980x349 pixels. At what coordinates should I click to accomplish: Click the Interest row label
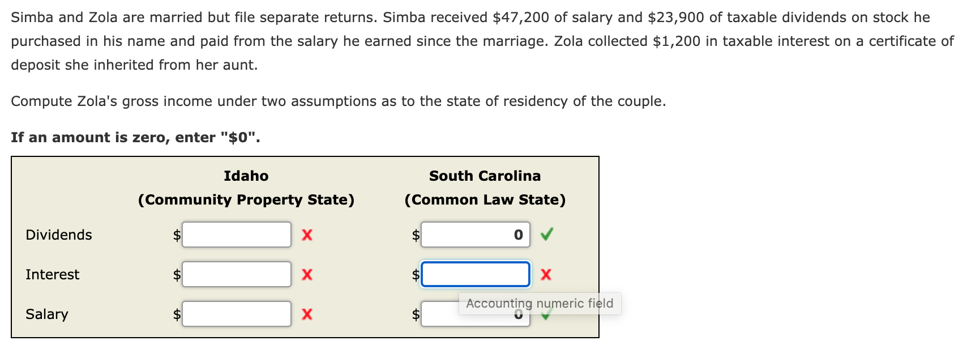point(53,275)
